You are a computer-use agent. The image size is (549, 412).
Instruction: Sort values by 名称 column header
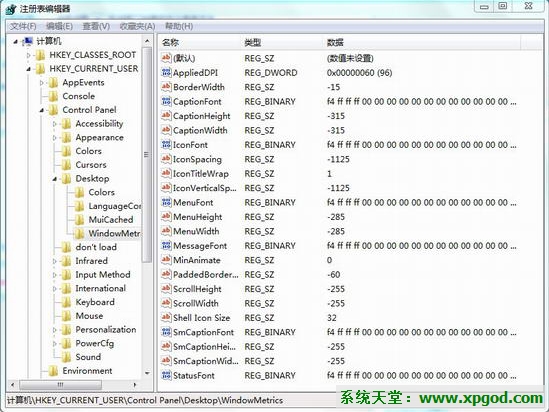(199, 43)
